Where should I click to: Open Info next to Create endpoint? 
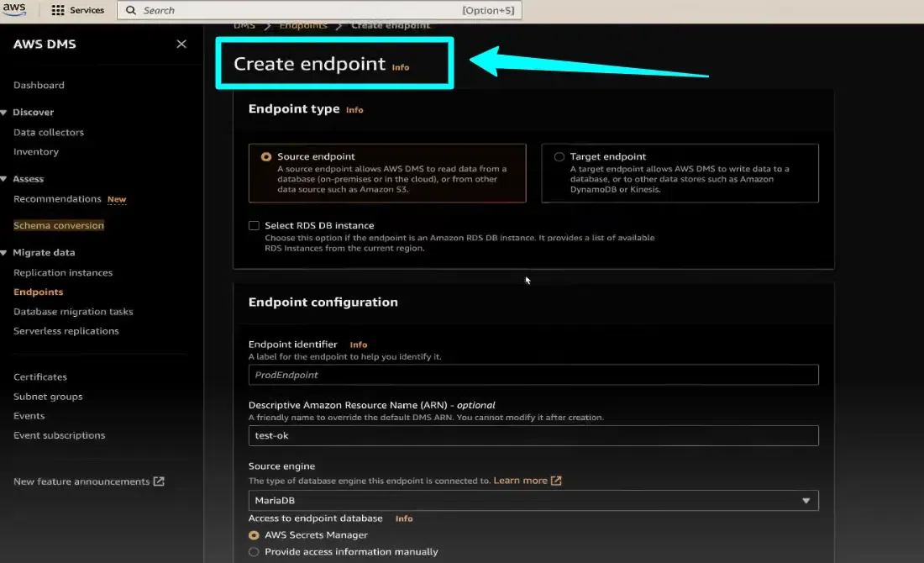click(400, 67)
